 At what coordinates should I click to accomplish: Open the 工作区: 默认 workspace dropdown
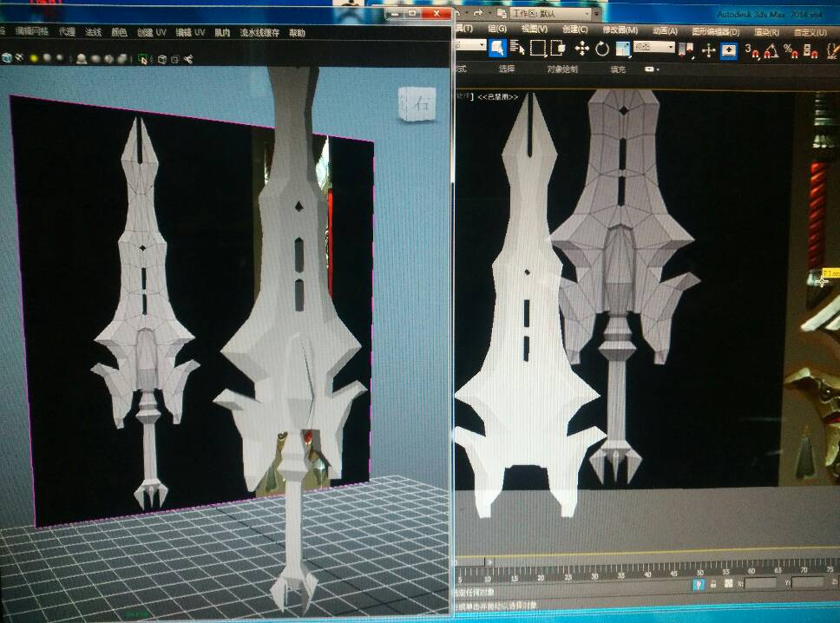coord(551,13)
